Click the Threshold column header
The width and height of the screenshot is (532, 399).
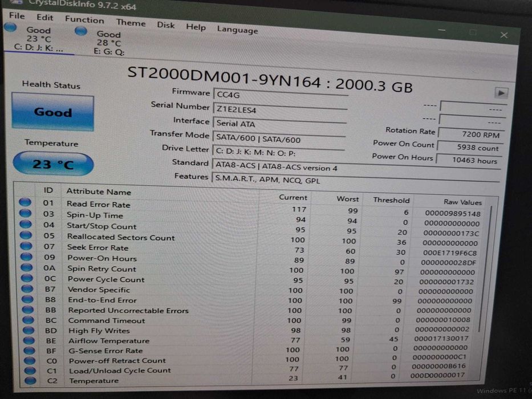coord(391,200)
